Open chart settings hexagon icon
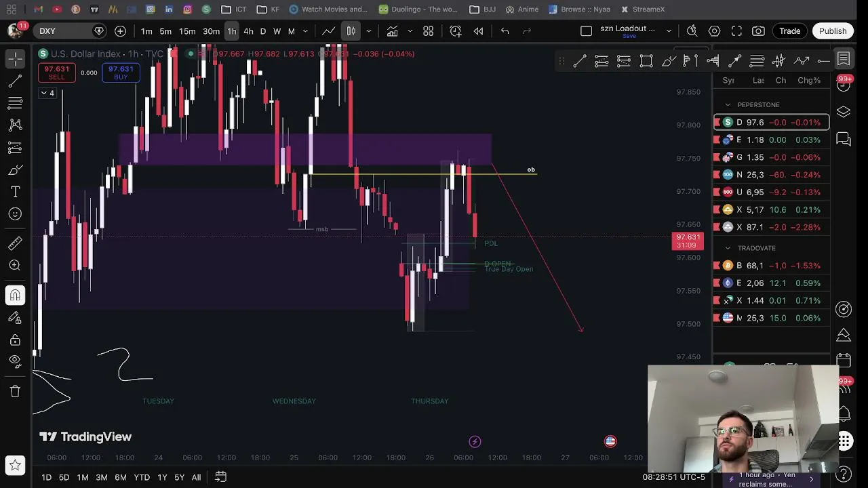 (714, 31)
